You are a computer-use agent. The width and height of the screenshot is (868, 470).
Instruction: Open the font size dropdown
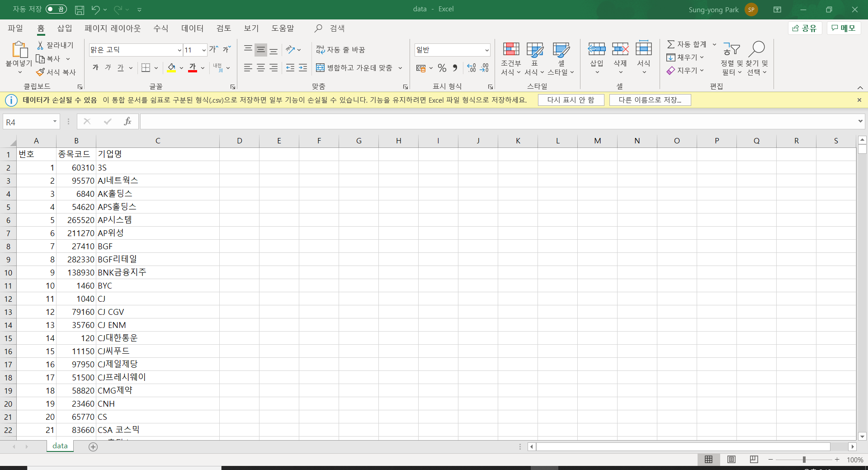pos(204,50)
